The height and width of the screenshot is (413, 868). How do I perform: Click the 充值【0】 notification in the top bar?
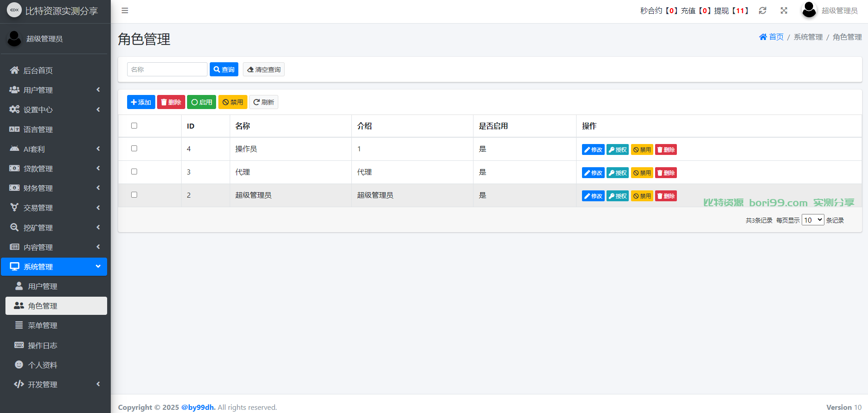pyautogui.click(x=696, y=10)
